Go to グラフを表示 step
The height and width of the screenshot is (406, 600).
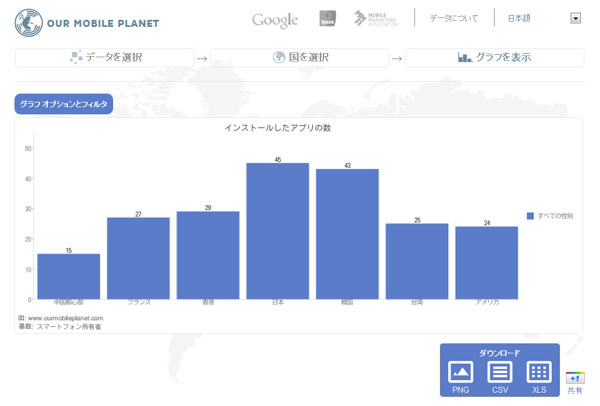[494, 58]
